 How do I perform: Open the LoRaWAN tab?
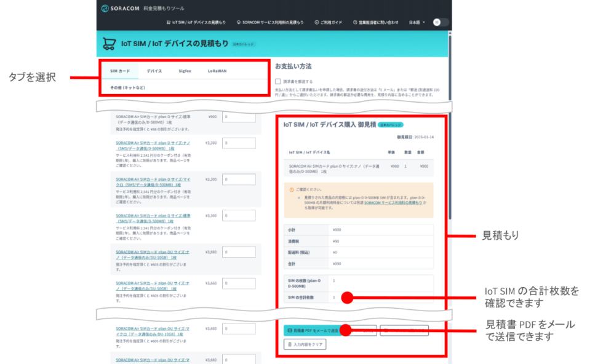coord(217,71)
